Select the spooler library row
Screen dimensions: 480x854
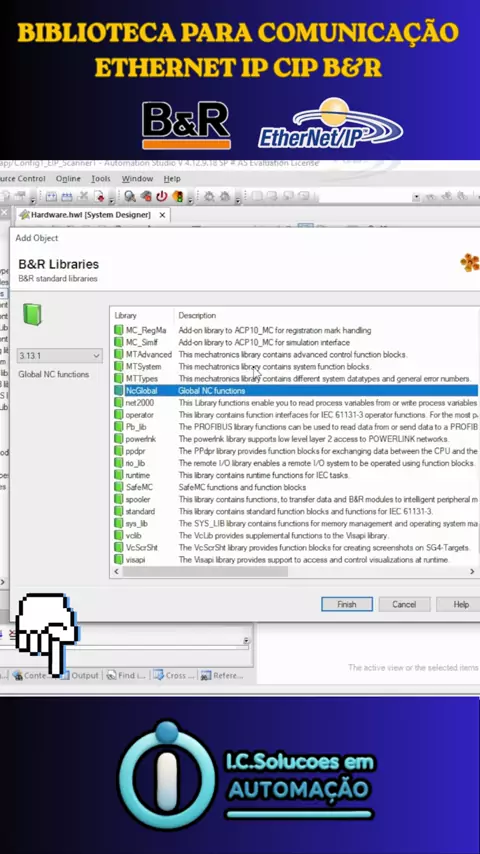pyautogui.click(x=296, y=499)
